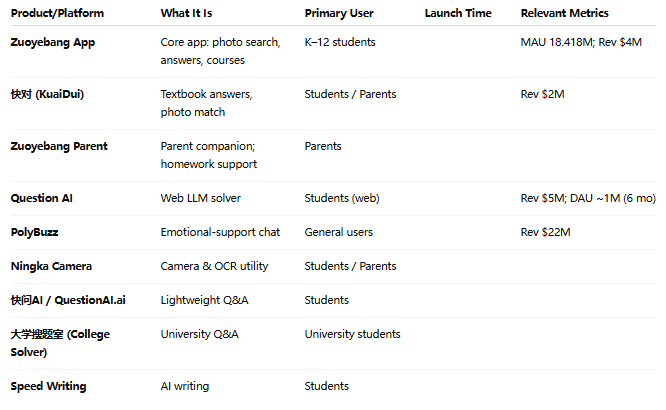The image size is (666, 410).
Task: Select the 'Ningka Camera' product name
Action: [51, 266]
